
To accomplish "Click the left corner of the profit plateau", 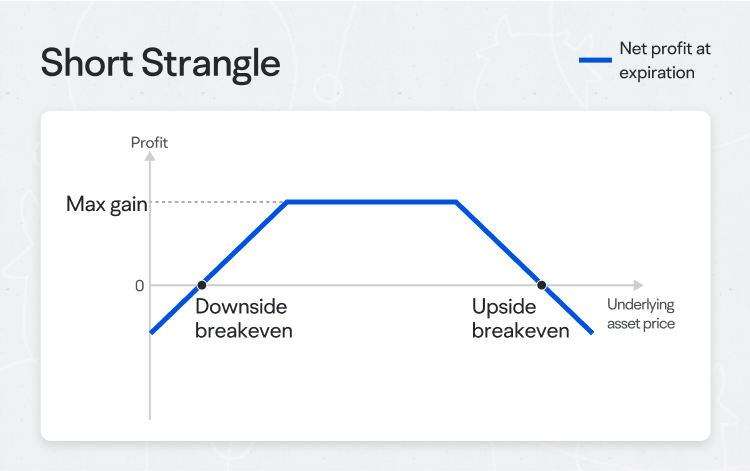I will point(287,202).
